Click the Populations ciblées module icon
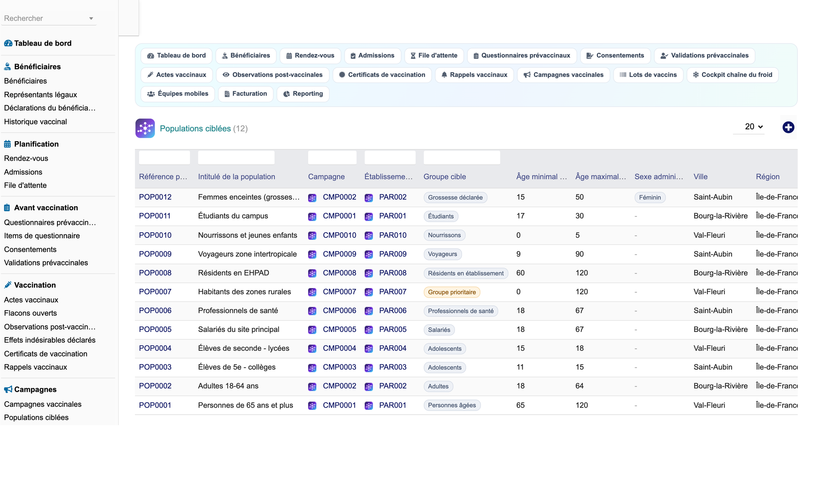The image size is (815, 504). [145, 128]
